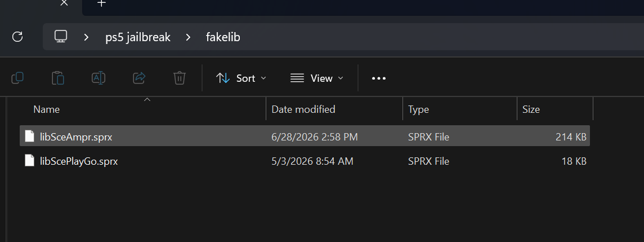Screen dimensions: 644x242
Task: Sort by Date modified column header
Action: [303, 109]
